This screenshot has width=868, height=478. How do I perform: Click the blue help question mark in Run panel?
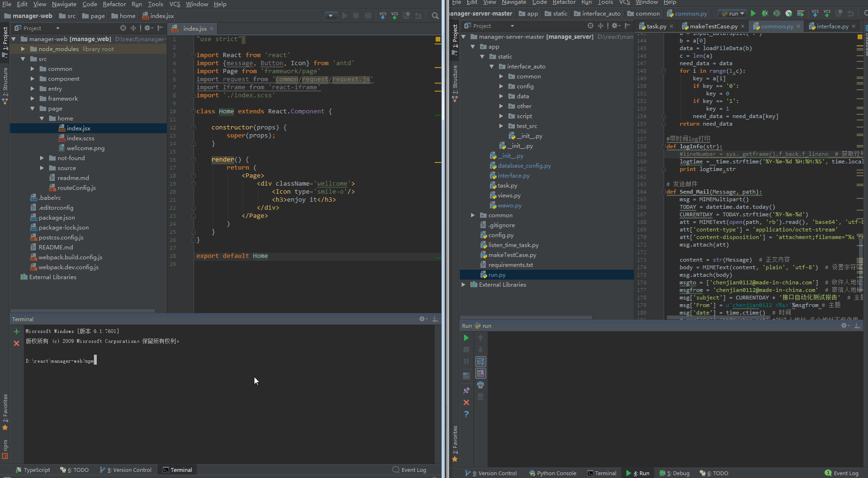tap(466, 414)
